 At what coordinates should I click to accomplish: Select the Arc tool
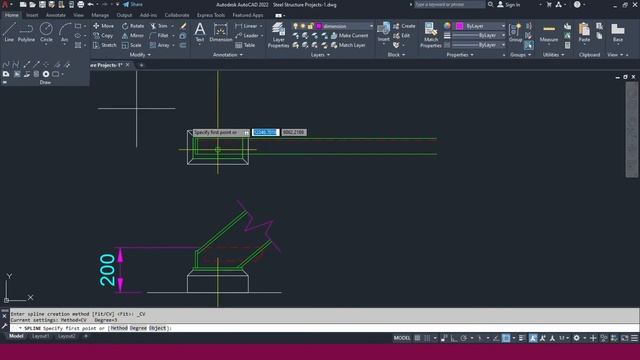[x=64, y=32]
